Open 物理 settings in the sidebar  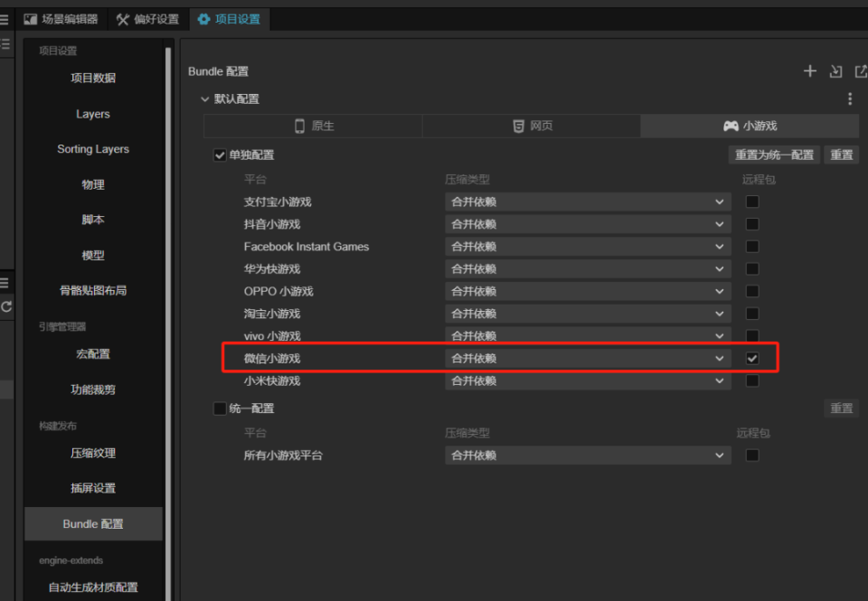coord(93,185)
